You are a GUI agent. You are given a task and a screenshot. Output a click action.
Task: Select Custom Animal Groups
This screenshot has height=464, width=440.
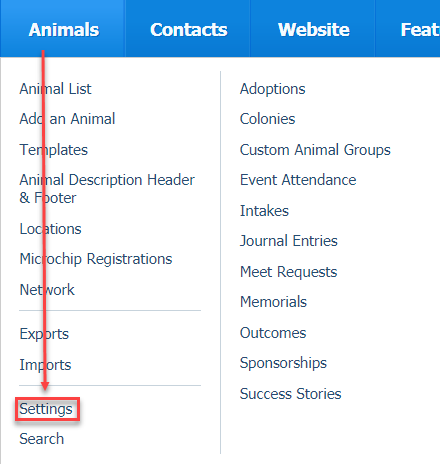point(315,150)
